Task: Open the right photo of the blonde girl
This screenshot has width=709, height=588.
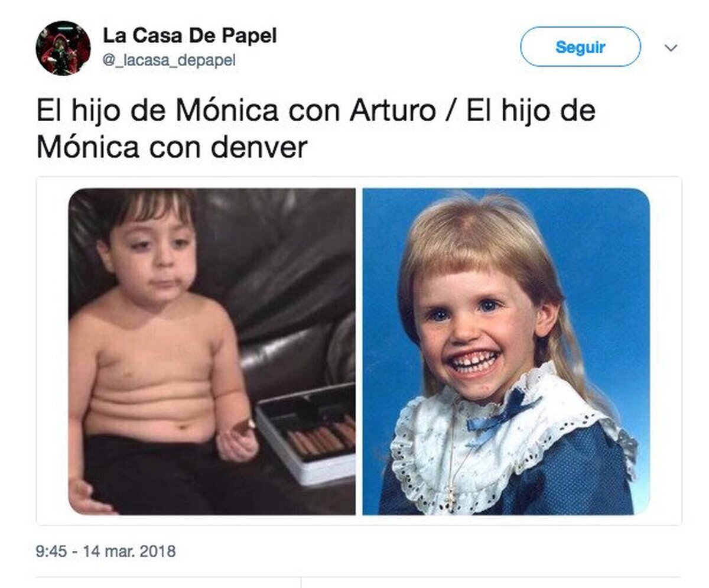Action: coord(506,352)
